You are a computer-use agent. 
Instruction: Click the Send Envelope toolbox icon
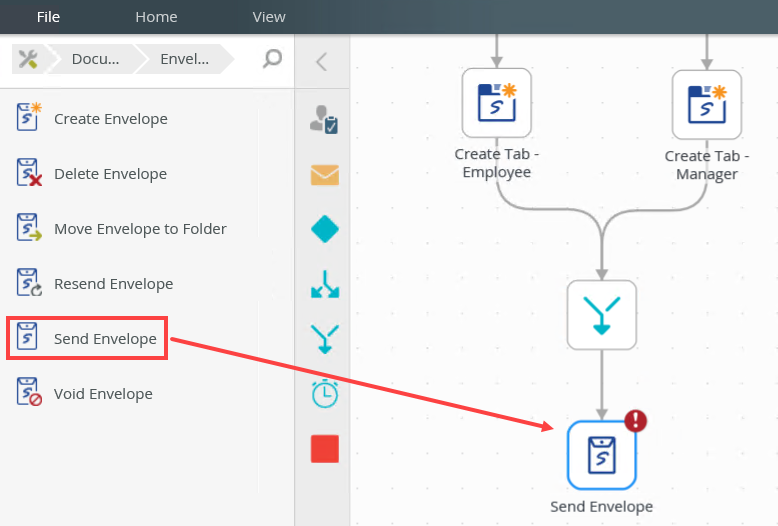click(27, 336)
